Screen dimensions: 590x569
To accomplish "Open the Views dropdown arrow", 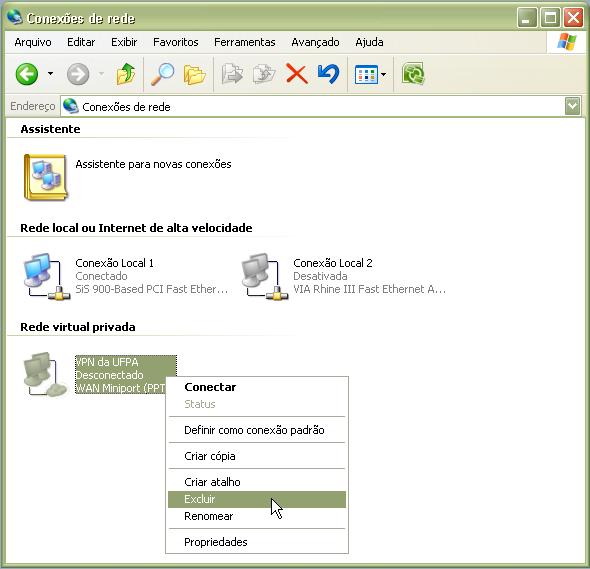I will point(383,75).
